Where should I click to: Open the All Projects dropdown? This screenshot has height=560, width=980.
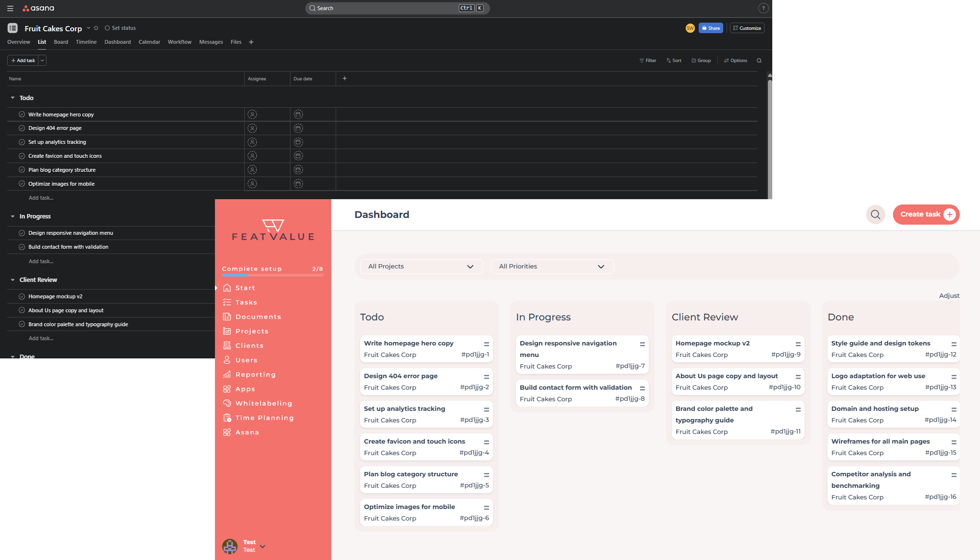coord(421,267)
